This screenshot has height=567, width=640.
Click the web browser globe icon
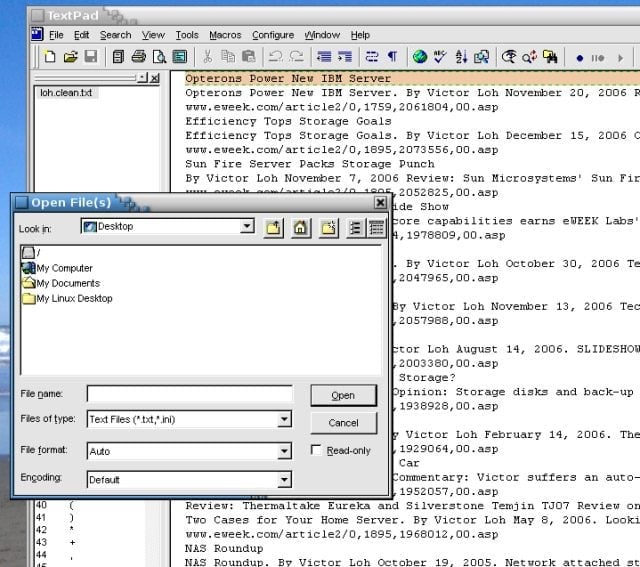tap(420, 56)
